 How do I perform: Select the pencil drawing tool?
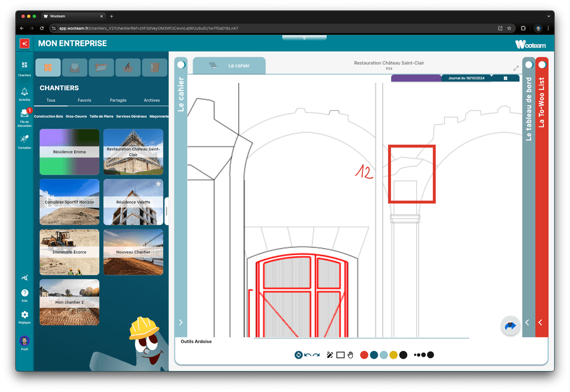click(x=330, y=355)
